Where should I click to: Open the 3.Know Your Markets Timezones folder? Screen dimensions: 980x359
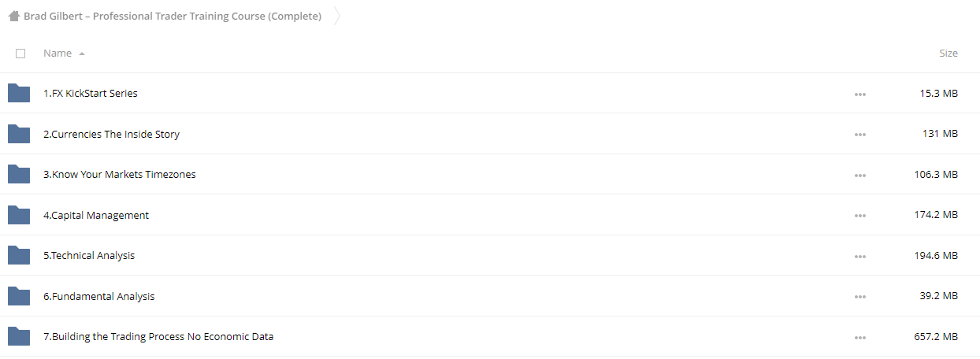(x=120, y=174)
